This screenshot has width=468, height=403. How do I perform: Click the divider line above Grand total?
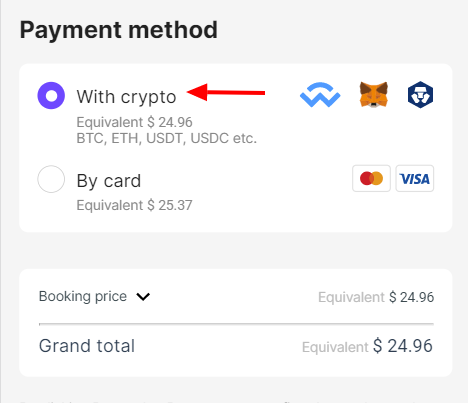(236, 324)
